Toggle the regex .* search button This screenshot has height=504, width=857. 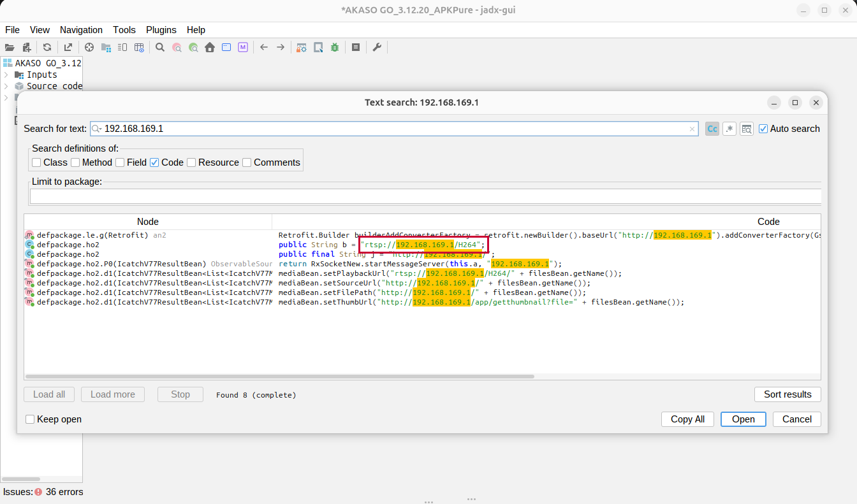tap(729, 129)
